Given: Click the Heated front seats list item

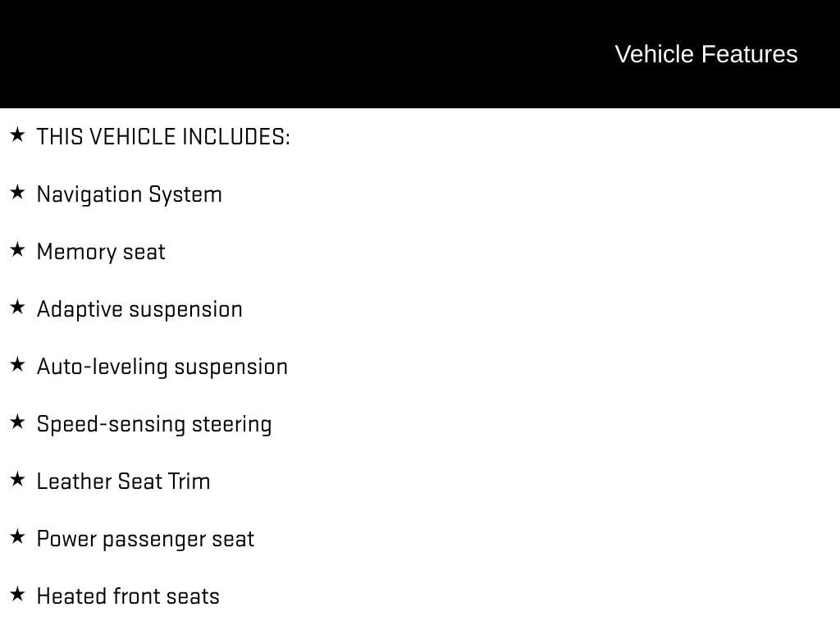Looking at the screenshot, I should (x=128, y=596).
